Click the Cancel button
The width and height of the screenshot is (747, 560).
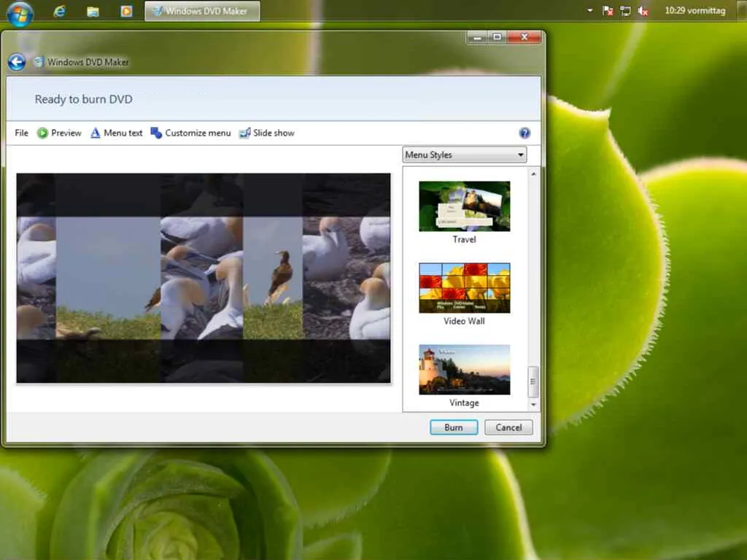(x=508, y=427)
